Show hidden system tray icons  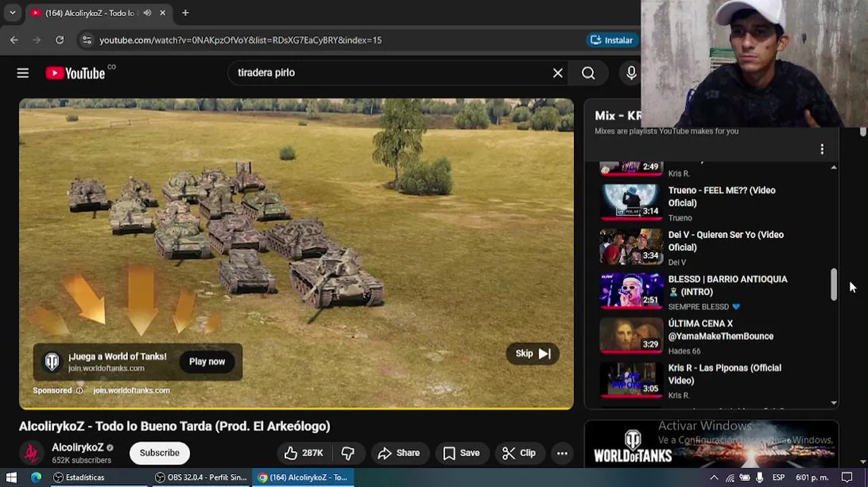pos(714,478)
